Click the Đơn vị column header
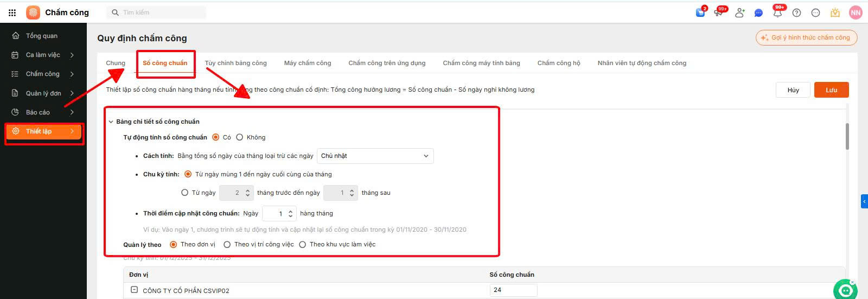 139,275
